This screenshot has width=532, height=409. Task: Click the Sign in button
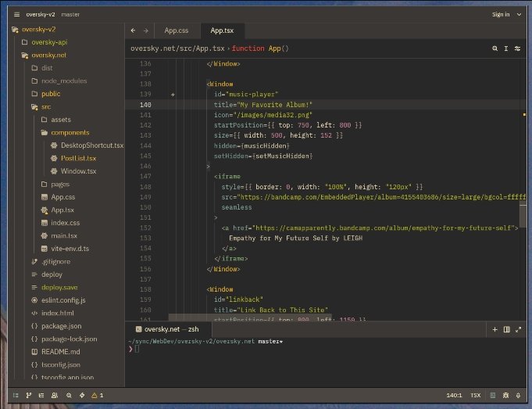pos(501,14)
